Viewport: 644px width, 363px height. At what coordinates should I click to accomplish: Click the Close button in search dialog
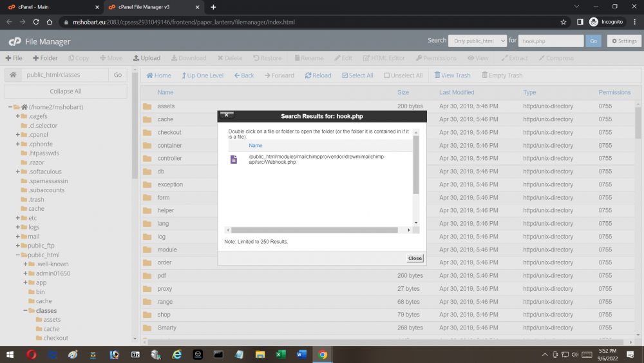[414, 258]
